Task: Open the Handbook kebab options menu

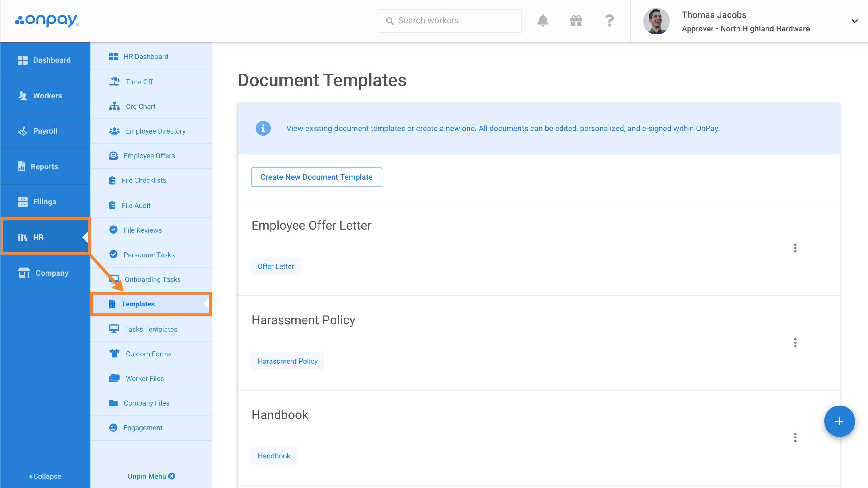Action: [x=795, y=438]
